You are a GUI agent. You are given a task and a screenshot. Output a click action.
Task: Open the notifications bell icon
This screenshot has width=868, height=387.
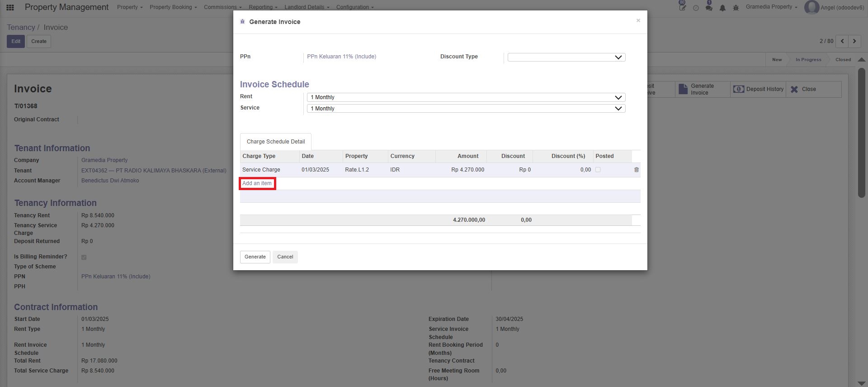[722, 8]
